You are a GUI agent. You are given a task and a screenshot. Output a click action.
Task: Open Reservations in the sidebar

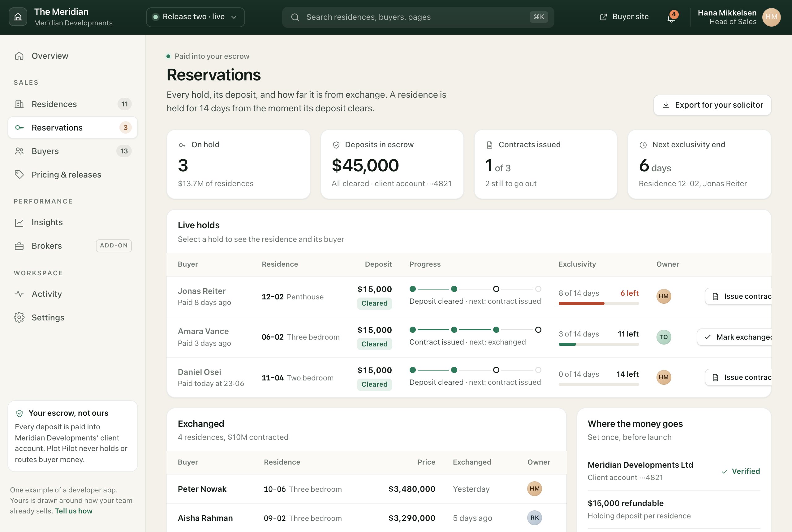[x=73, y=127]
